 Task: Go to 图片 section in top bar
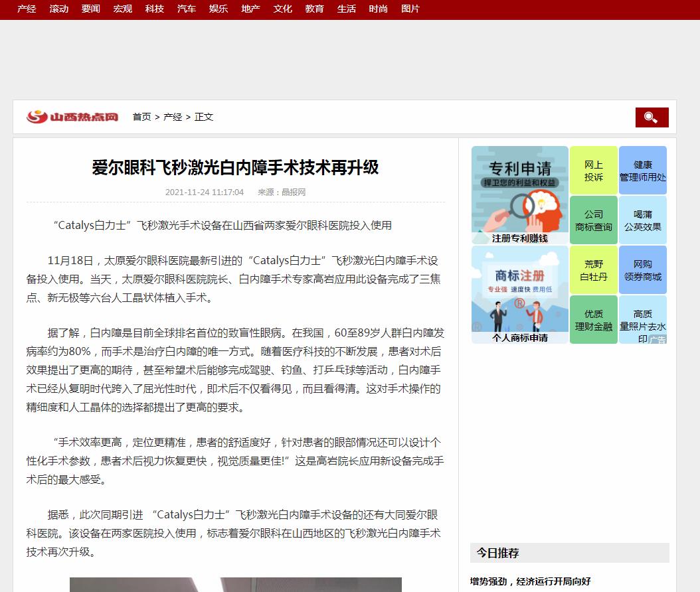click(x=410, y=9)
